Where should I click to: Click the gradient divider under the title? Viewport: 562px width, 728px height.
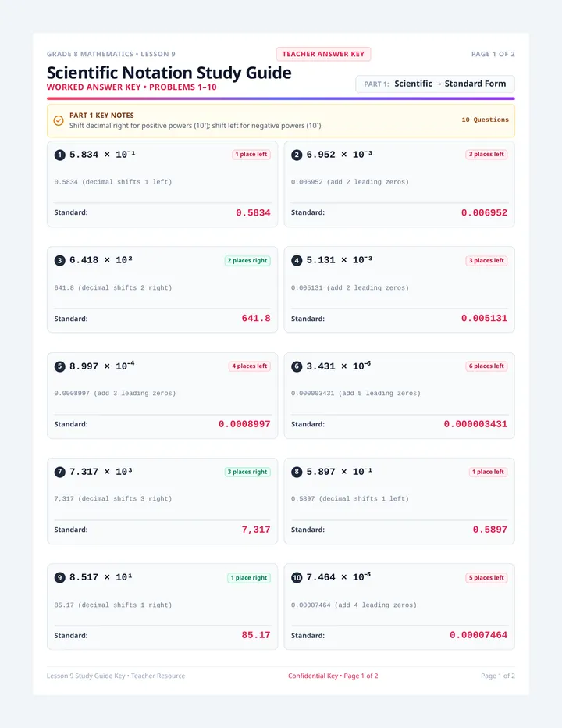coord(281,98)
